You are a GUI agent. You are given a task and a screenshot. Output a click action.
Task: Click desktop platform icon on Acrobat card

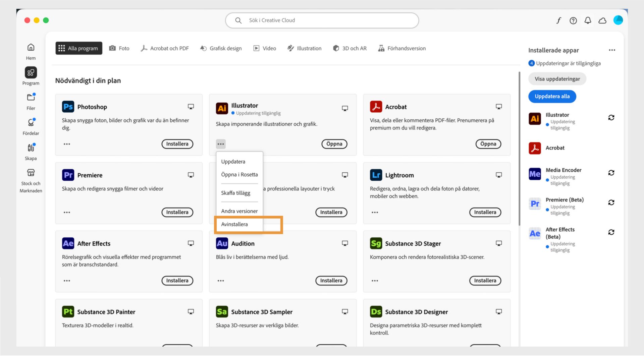499,107
